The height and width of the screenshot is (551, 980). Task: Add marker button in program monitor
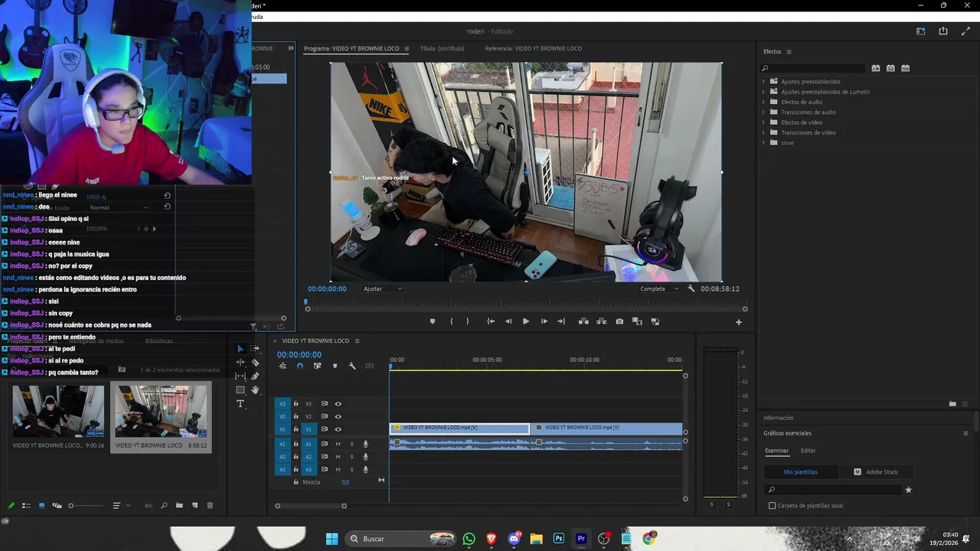pos(433,321)
